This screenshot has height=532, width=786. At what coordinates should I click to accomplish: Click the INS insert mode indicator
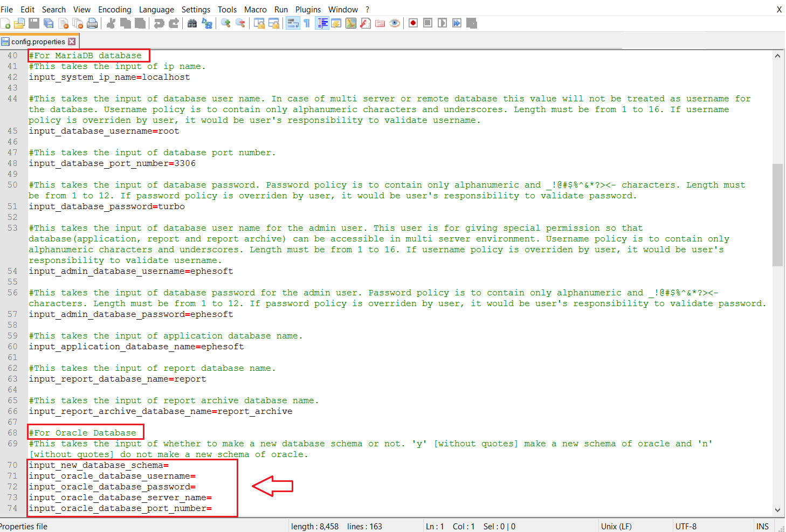[x=762, y=527]
